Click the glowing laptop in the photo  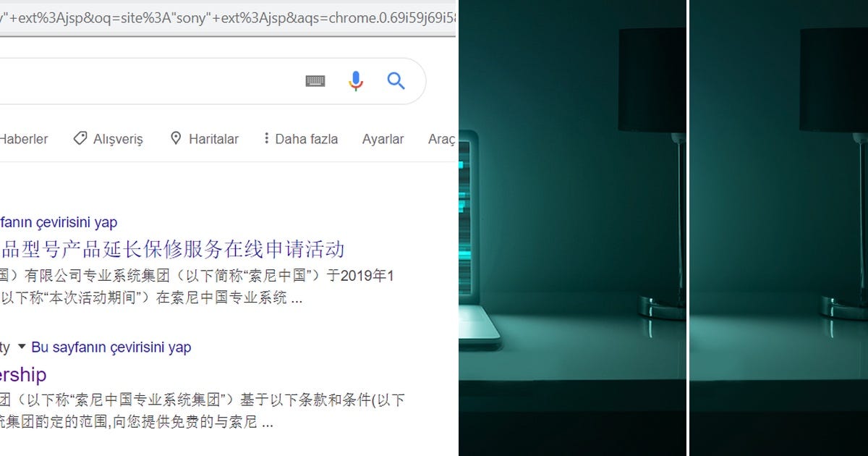tap(478, 239)
